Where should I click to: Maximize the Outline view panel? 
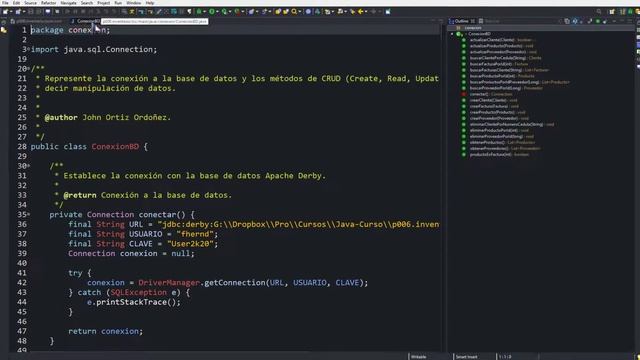[630, 21]
